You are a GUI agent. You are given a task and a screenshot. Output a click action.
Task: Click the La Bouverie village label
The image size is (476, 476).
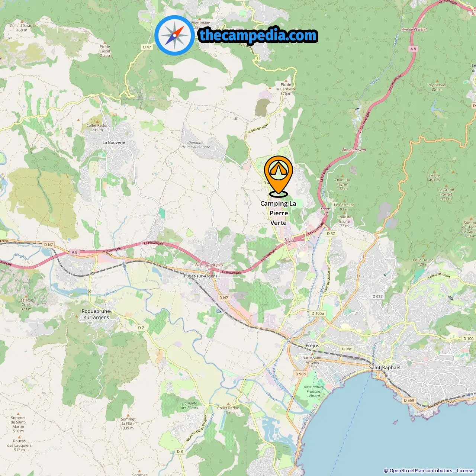[114, 142]
